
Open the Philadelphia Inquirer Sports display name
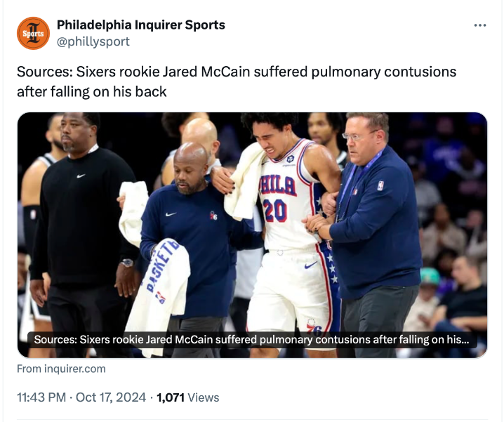pyautogui.click(x=140, y=25)
